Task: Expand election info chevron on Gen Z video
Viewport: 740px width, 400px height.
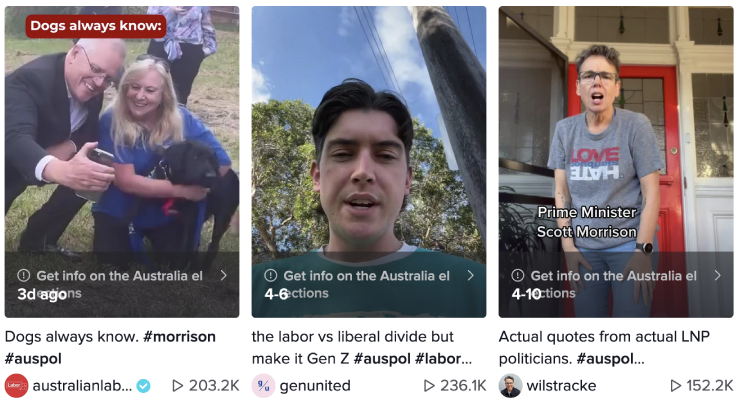Action: tap(470, 275)
